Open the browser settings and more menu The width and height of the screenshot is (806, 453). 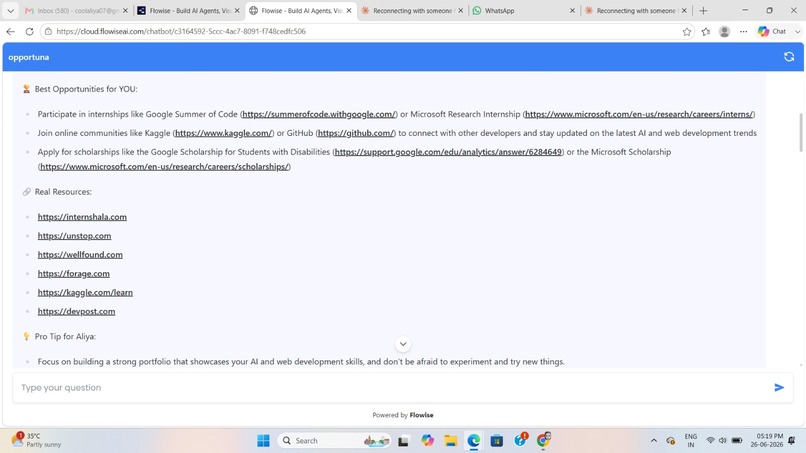tap(743, 31)
